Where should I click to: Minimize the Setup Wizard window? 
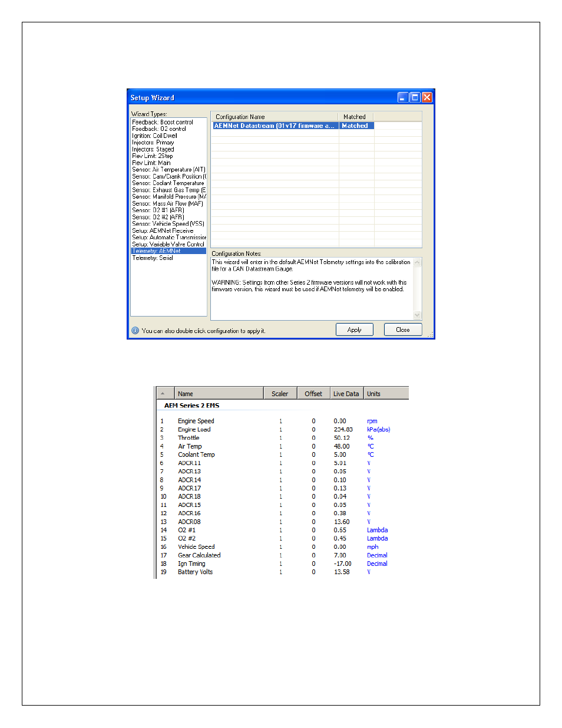[x=403, y=97]
